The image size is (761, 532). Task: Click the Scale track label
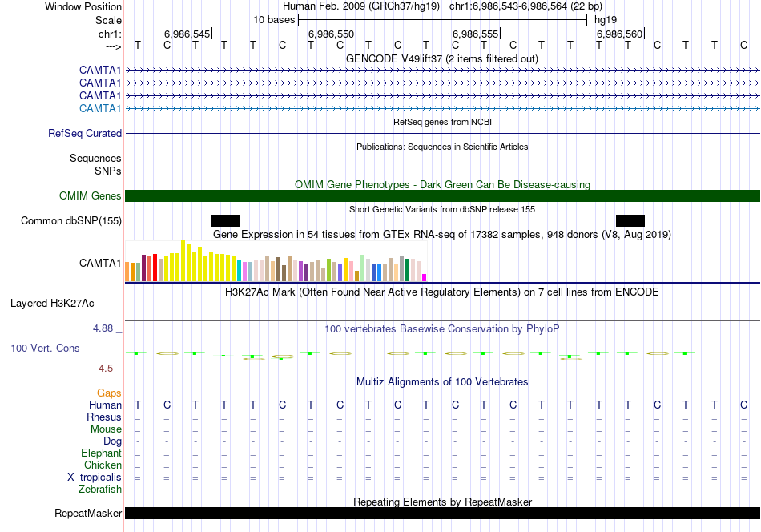click(108, 20)
